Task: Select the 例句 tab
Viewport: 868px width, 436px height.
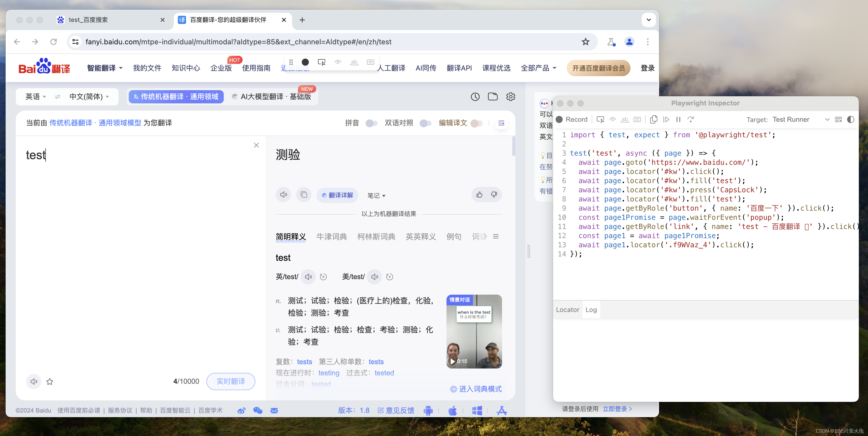Action: (454, 237)
